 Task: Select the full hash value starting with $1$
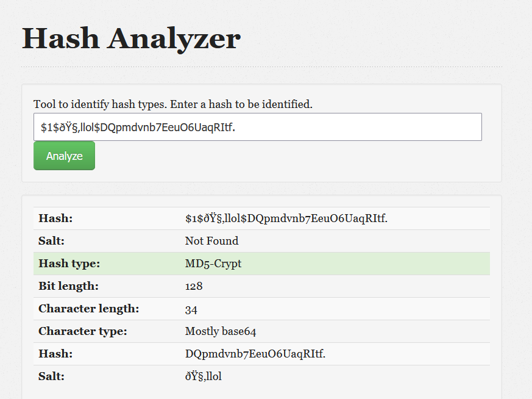286,218
